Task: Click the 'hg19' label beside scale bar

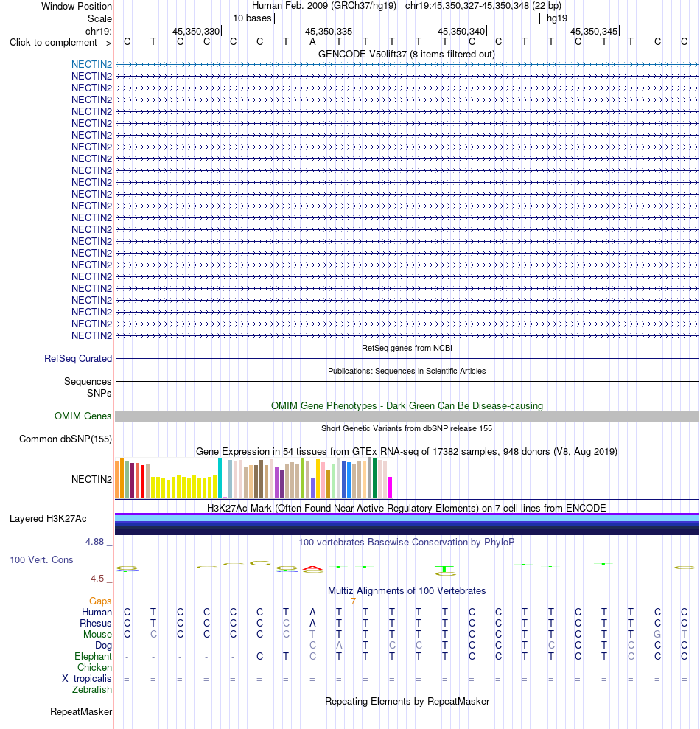Action: pos(557,18)
